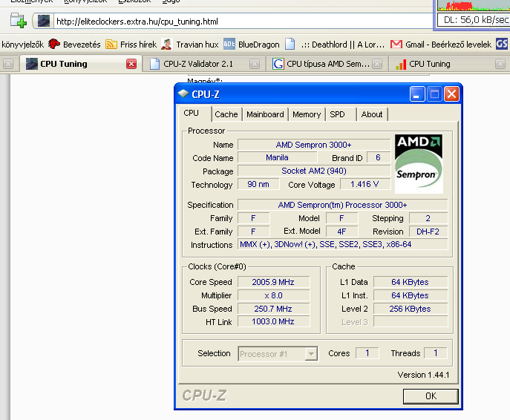This screenshot has width=510, height=420.
Task: Click the download speed DL indicator
Action: [x=474, y=20]
